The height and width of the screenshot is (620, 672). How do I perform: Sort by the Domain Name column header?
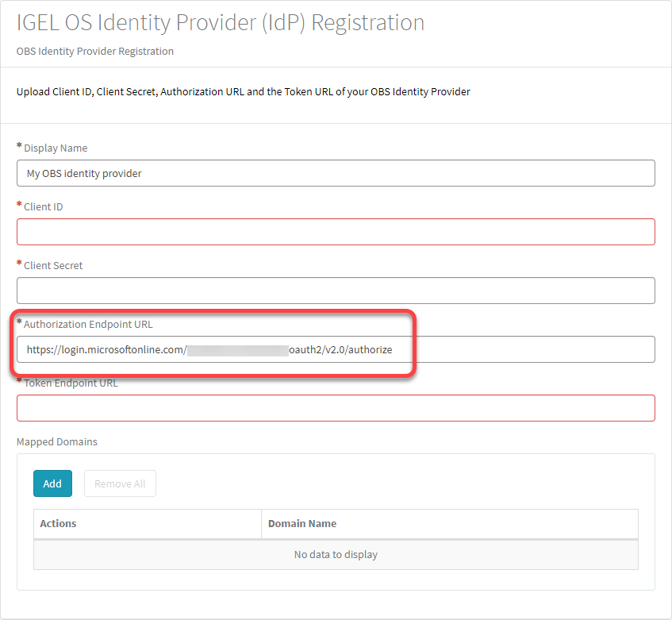coord(302,524)
